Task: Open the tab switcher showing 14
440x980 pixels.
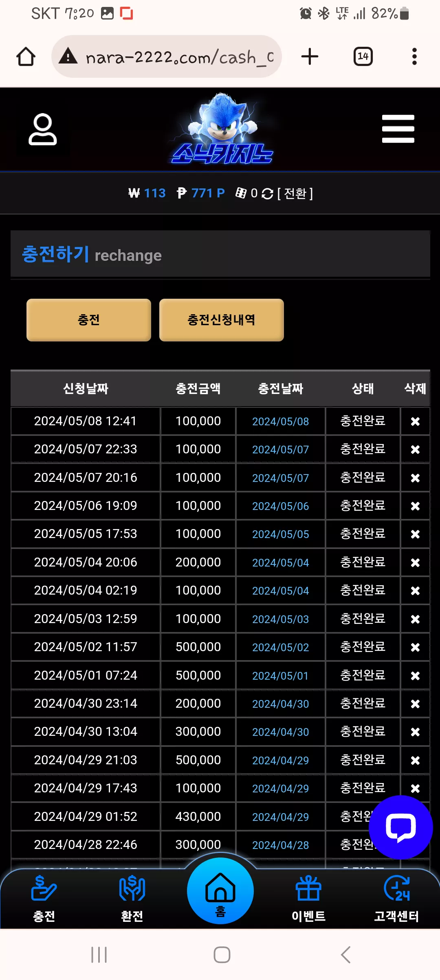Action: tap(363, 57)
